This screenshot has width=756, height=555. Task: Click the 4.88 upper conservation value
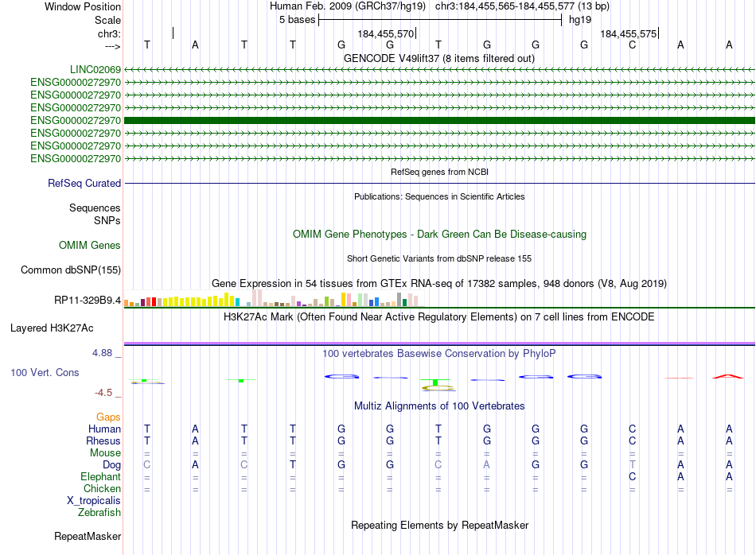point(102,353)
